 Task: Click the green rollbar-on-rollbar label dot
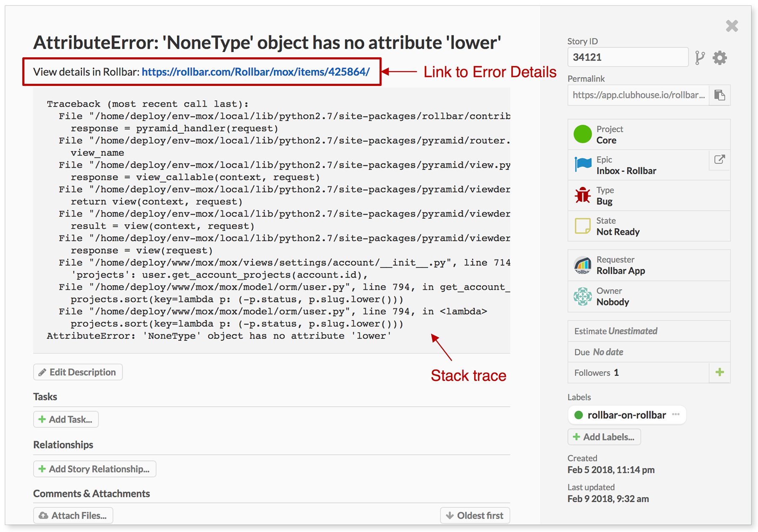click(x=579, y=415)
